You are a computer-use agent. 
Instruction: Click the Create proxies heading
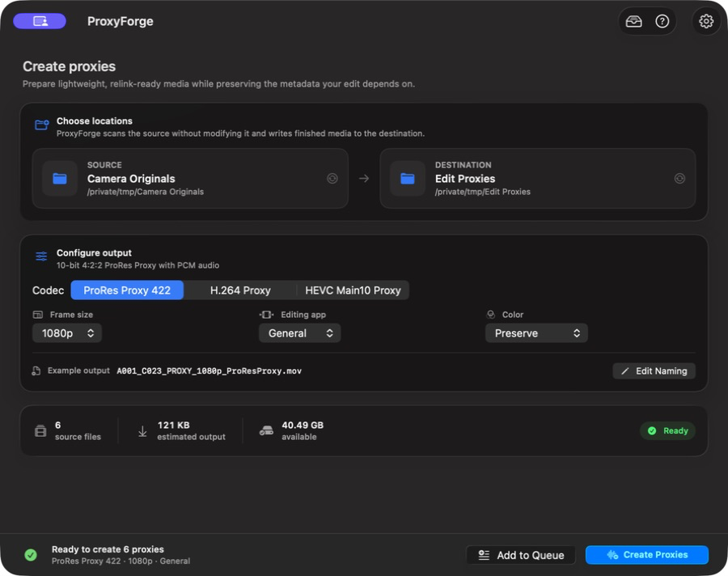(x=70, y=66)
